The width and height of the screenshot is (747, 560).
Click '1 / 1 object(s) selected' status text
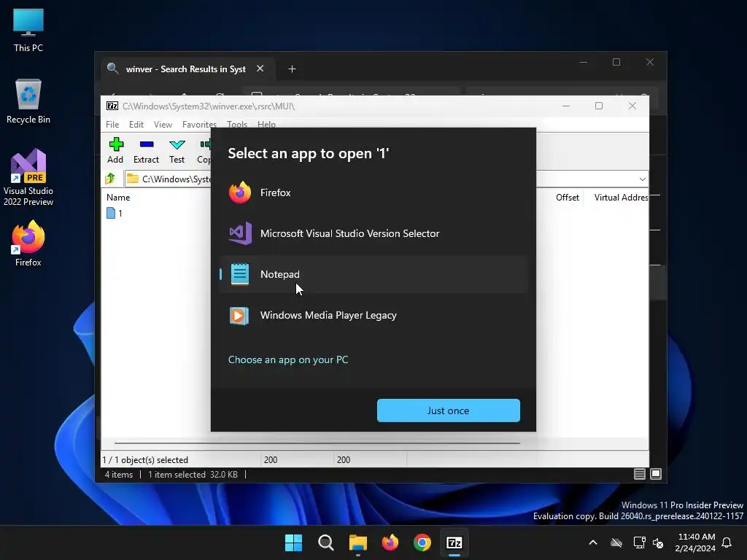click(x=145, y=460)
